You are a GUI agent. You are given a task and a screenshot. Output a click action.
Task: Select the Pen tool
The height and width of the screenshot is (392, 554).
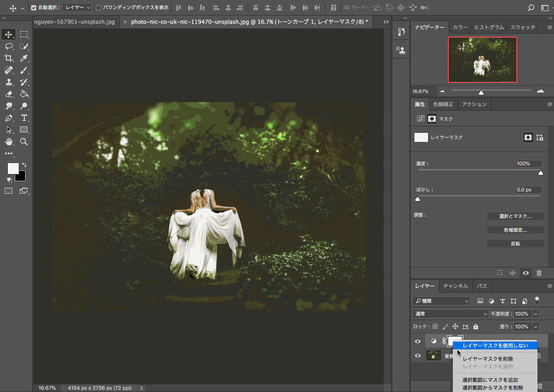[x=8, y=118]
